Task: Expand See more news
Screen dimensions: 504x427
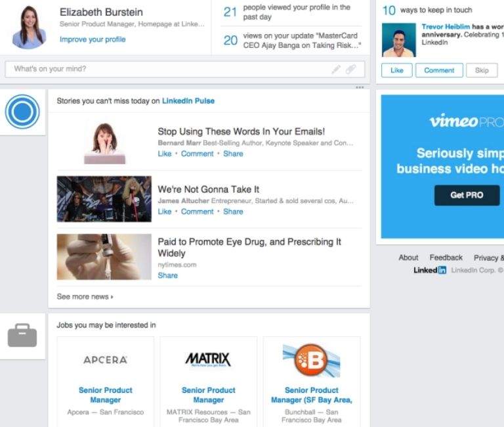Action: tap(85, 297)
